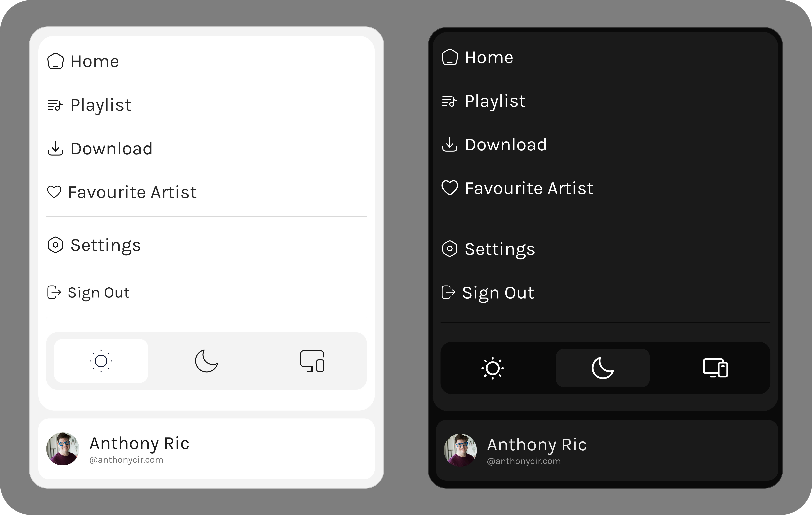Select the Home icon in the light menu
Screen dimensions: 812x515
[x=56, y=61]
